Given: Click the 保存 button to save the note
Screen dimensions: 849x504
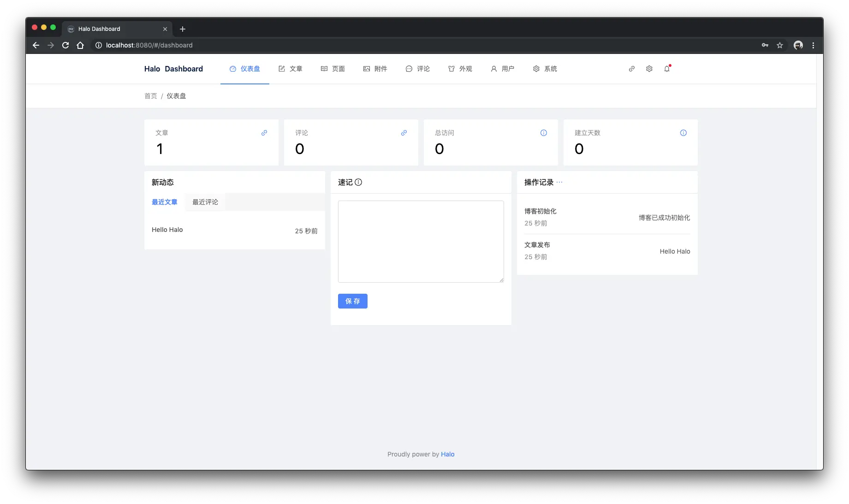Looking at the screenshot, I should click(x=352, y=301).
